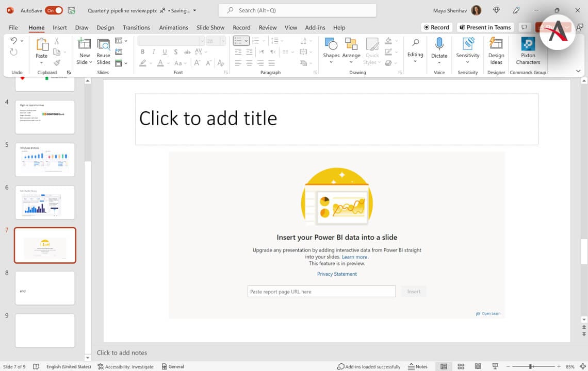Click the Copy icon

click(57, 52)
